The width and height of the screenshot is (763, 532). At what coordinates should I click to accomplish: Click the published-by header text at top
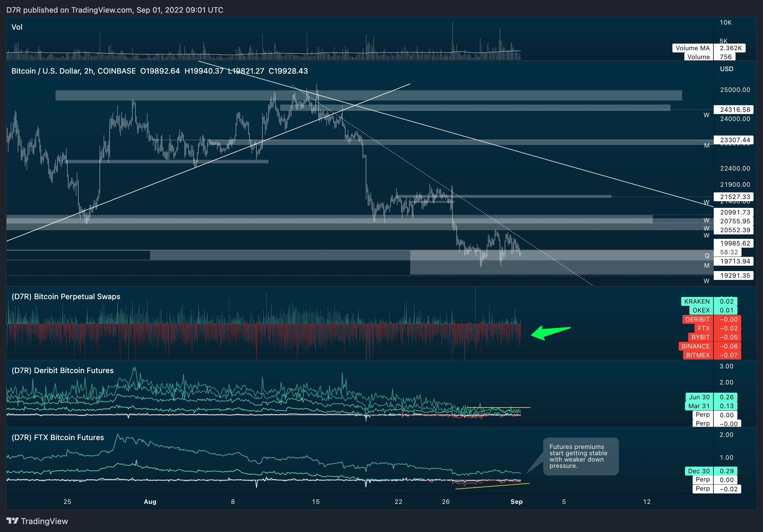point(115,10)
